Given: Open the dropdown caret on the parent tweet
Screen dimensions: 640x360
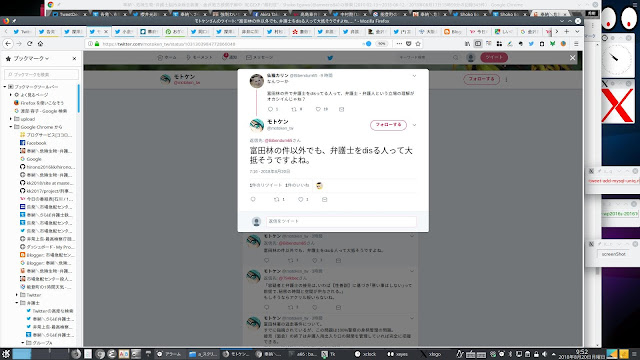Looking at the screenshot, I should [x=414, y=76].
